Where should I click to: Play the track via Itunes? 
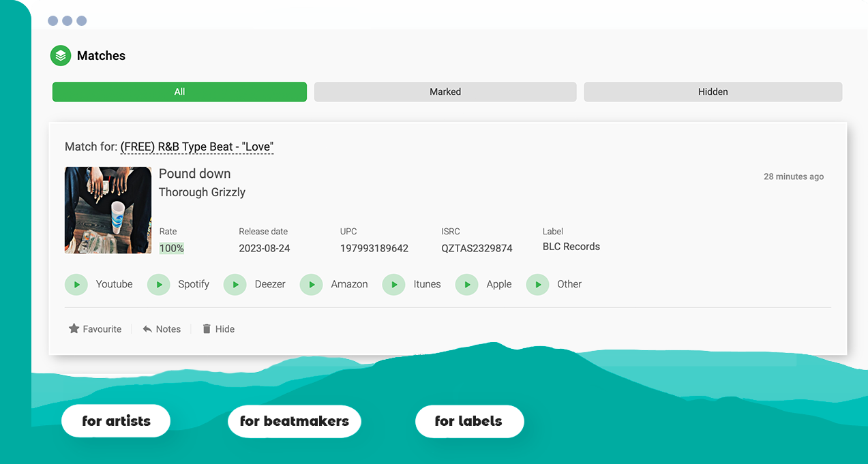[394, 285]
